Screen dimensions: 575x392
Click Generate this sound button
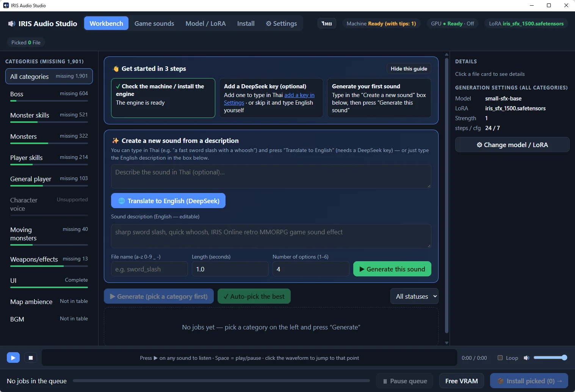click(392, 269)
